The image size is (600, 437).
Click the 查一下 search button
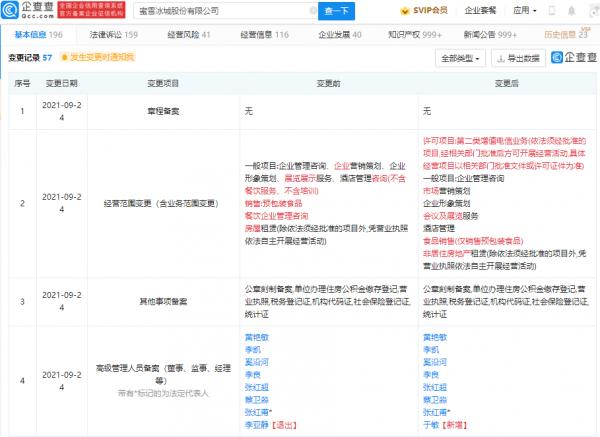coord(336,11)
